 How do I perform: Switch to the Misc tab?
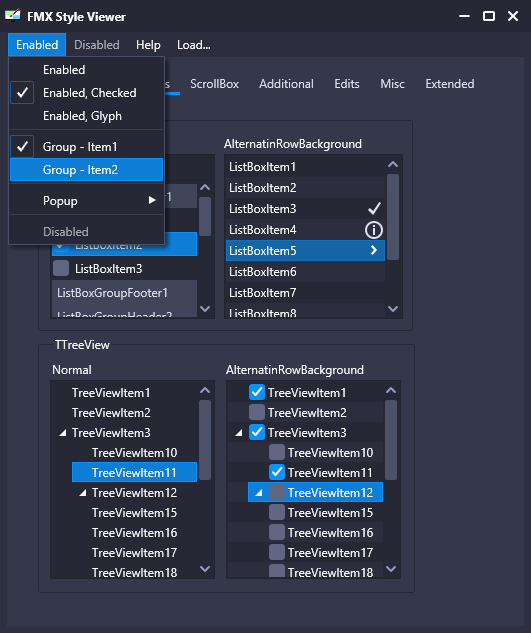[392, 84]
